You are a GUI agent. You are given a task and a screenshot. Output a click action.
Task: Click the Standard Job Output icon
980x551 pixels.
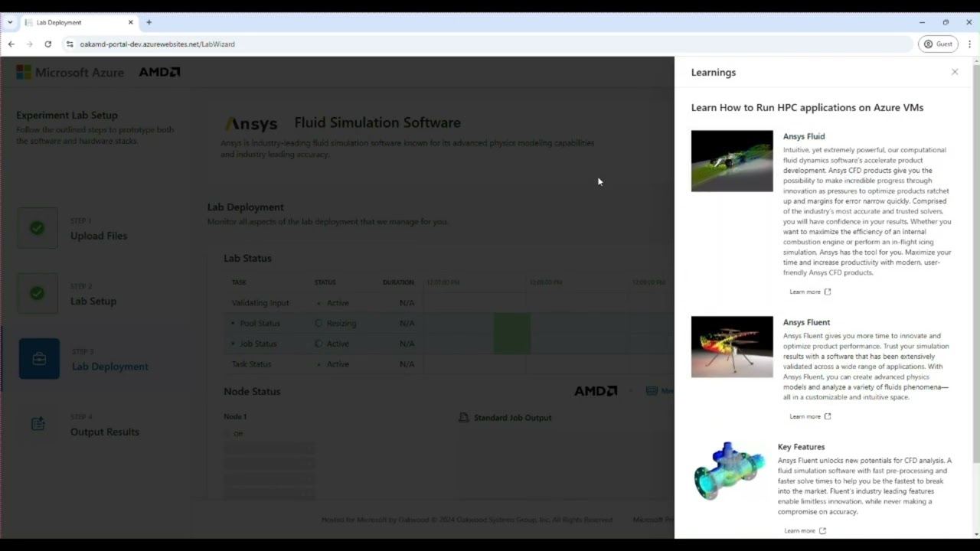(x=464, y=418)
